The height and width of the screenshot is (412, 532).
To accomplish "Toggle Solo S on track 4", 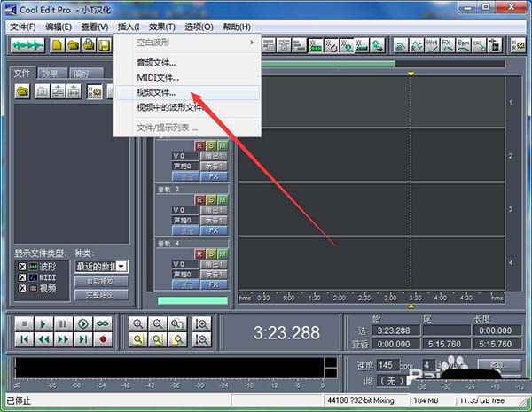I will click(211, 254).
